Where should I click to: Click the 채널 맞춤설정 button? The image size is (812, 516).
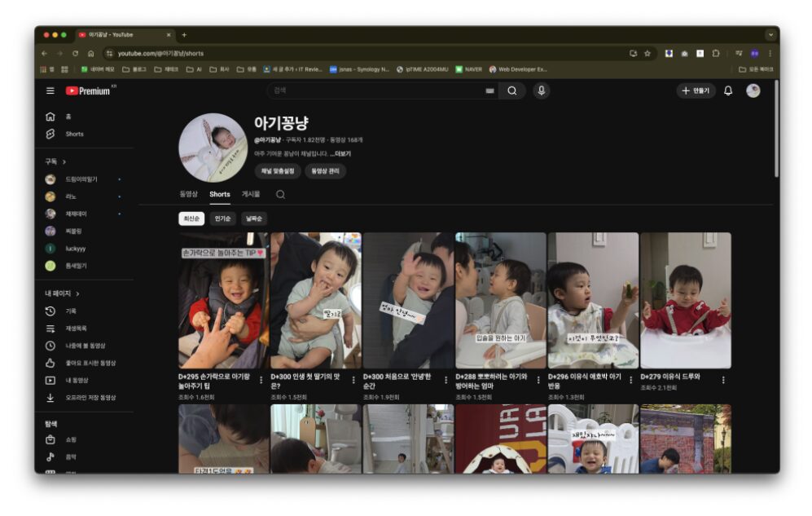[277, 171]
